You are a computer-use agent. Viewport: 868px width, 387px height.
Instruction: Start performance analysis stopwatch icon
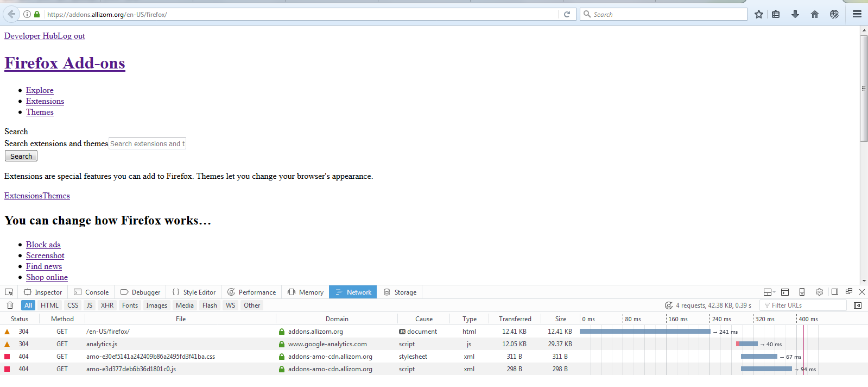(669, 305)
